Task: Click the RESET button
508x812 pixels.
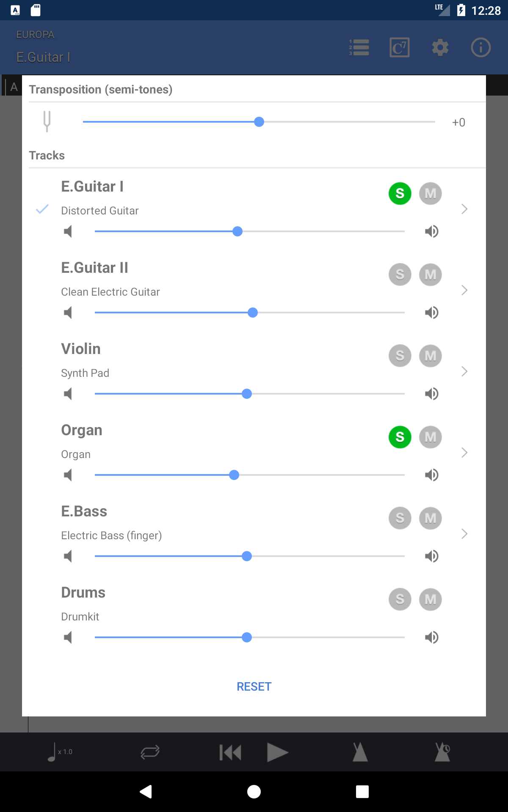Action: [x=254, y=686]
